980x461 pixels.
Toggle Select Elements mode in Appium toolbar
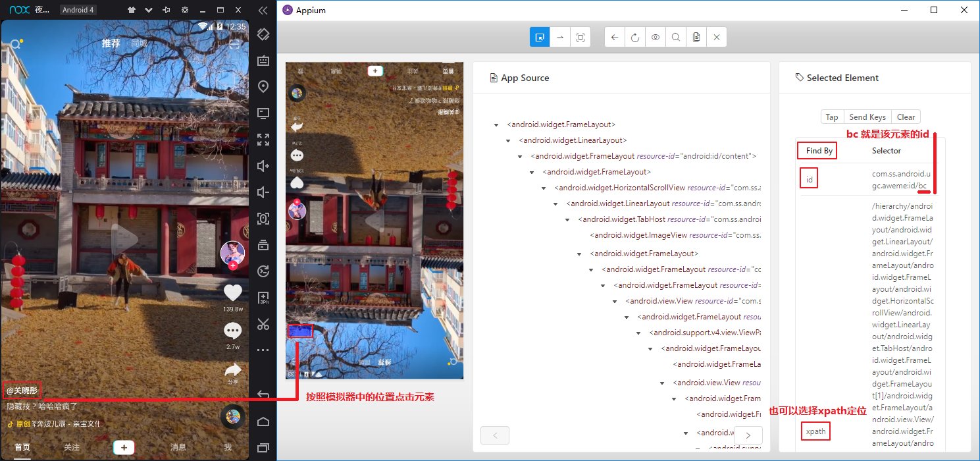coord(540,38)
